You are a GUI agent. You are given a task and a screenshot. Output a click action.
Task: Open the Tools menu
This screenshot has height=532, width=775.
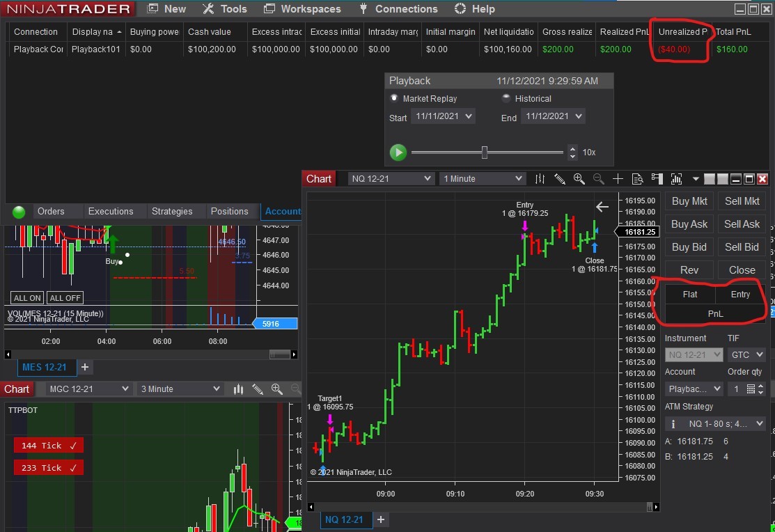click(224, 9)
